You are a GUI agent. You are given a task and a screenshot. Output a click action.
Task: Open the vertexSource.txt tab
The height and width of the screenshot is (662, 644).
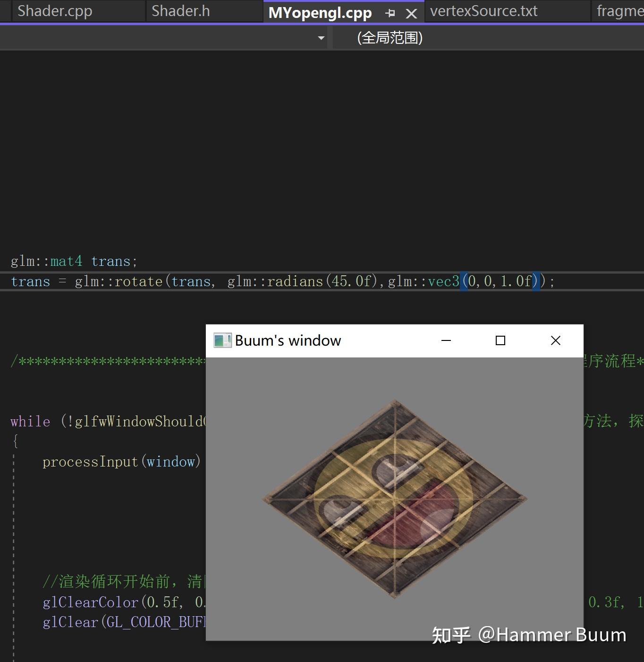[483, 11]
